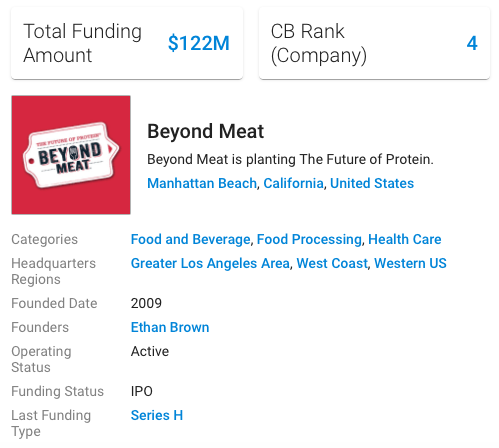Click the $122M total funding value
This screenshot has height=448, width=499.
click(199, 43)
